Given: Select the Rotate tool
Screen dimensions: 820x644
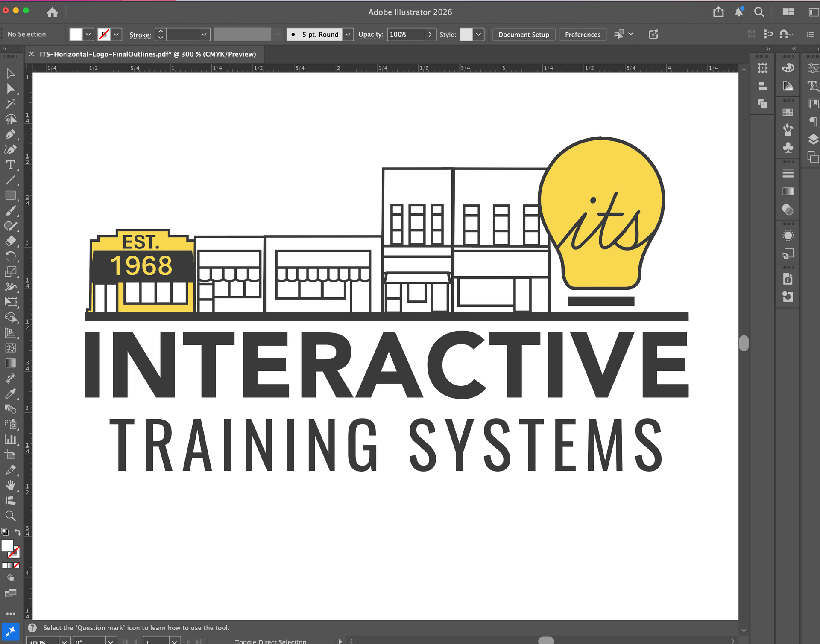Looking at the screenshot, I should click(x=11, y=256).
